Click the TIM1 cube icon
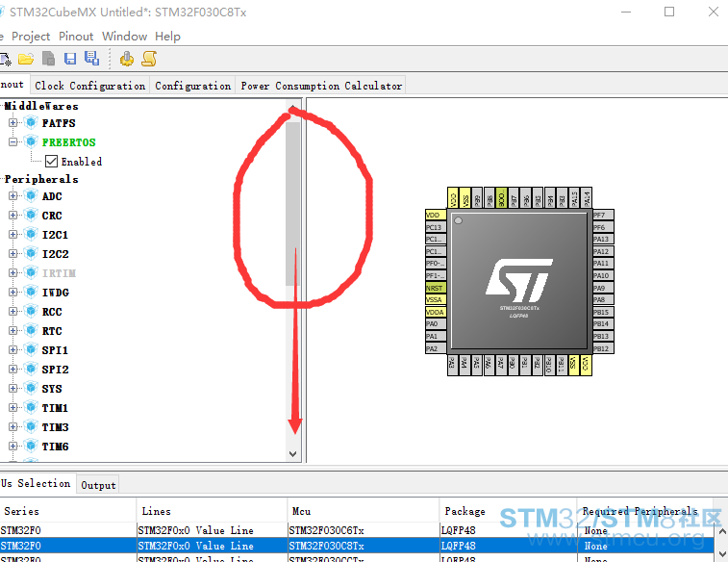Viewport: 728px width, 562px height. click(x=31, y=408)
